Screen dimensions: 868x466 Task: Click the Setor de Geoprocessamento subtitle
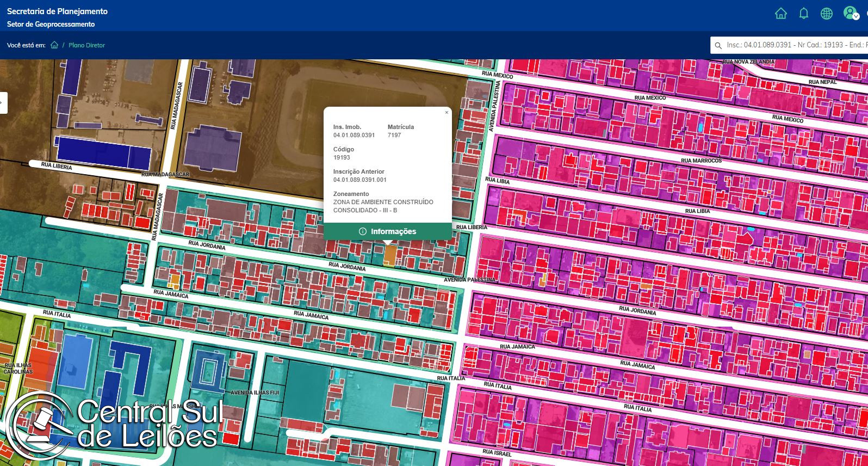coord(51,24)
